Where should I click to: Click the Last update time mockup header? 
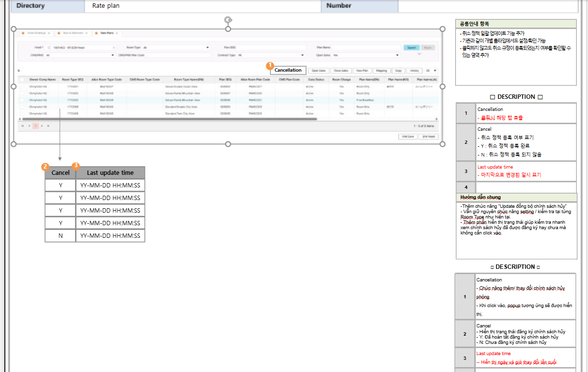pos(110,172)
